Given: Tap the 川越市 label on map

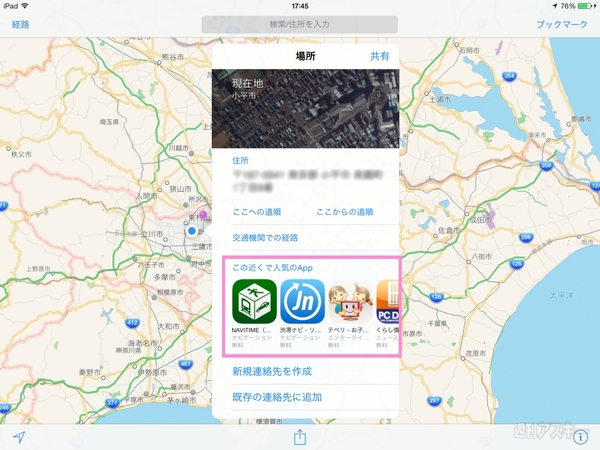Looking at the screenshot, I should point(179,148).
